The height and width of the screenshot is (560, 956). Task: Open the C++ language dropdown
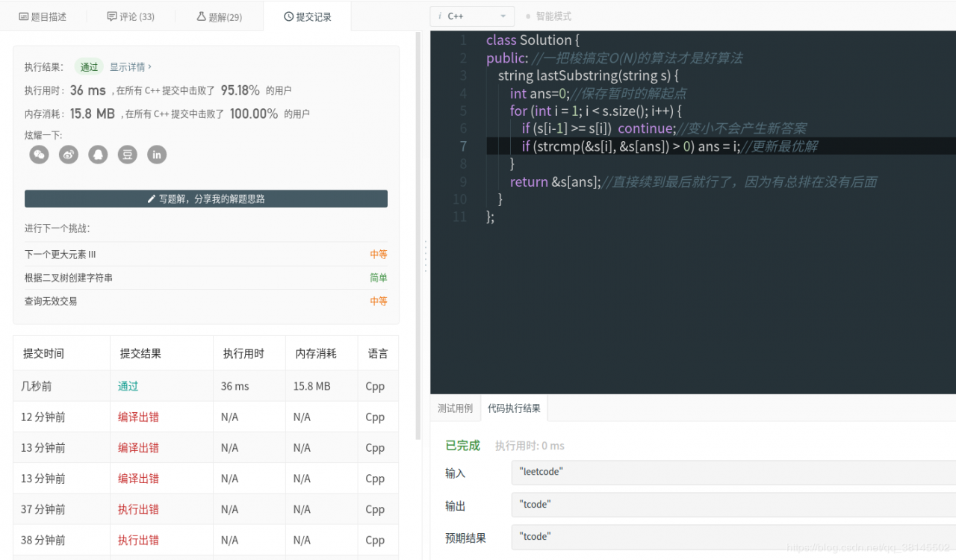coord(472,16)
